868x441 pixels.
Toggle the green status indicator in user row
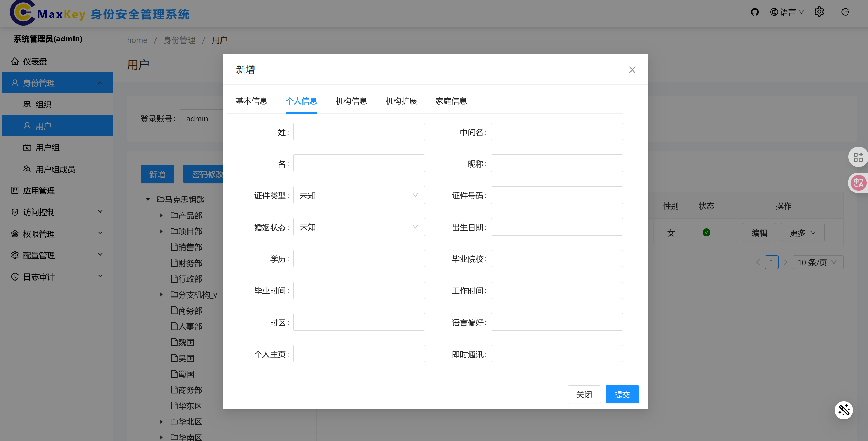[706, 233]
